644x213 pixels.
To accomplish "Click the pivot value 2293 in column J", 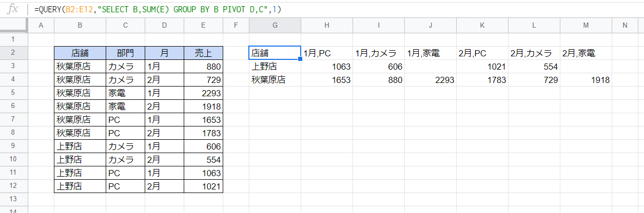I will [x=431, y=79].
